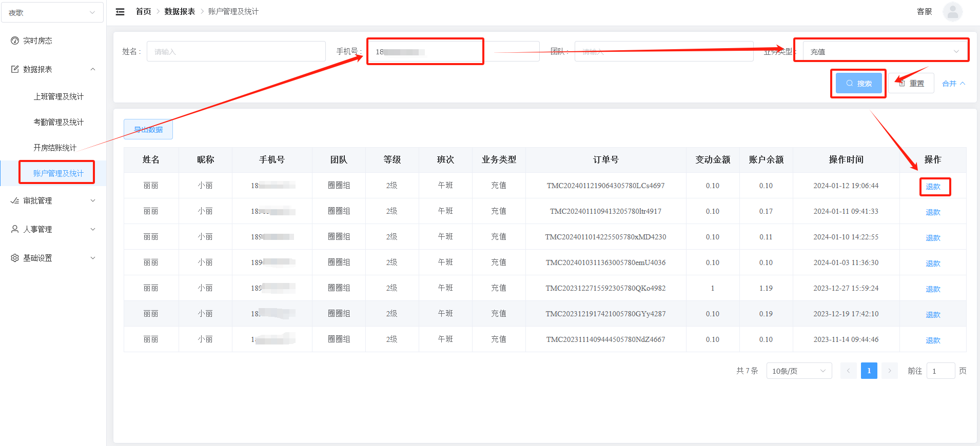Click 退款 for order ending xMD4230

(x=933, y=238)
